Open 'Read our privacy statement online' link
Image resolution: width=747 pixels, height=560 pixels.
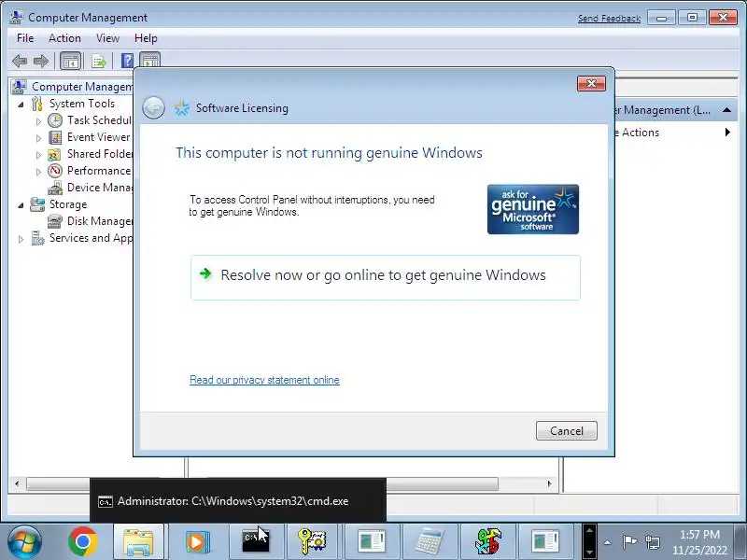click(x=264, y=380)
